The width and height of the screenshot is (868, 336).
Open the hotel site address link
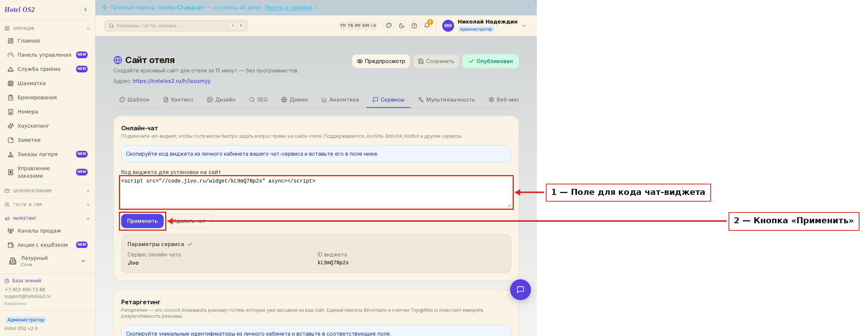(172, 81)
